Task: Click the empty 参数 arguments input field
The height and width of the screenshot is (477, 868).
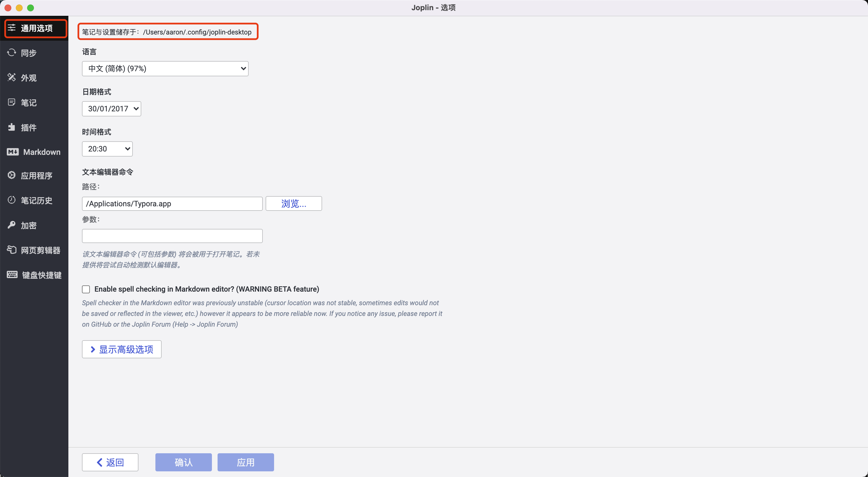Action: point(172,236)
